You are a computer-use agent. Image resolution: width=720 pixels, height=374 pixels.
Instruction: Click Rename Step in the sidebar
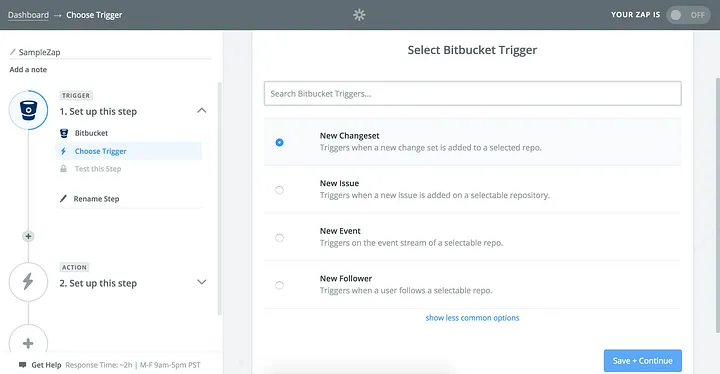pyautogui.click(x=96, y=199)
